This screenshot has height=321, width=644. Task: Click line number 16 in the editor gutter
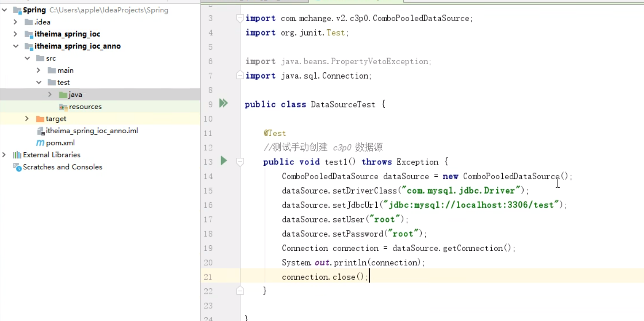[x=208, y=205]
